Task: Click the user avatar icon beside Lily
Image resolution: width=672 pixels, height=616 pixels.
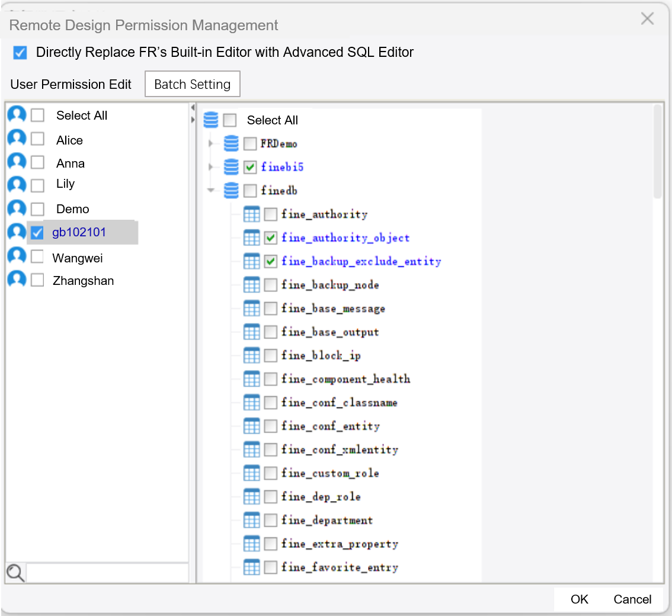Action: (x=17, y=185)
